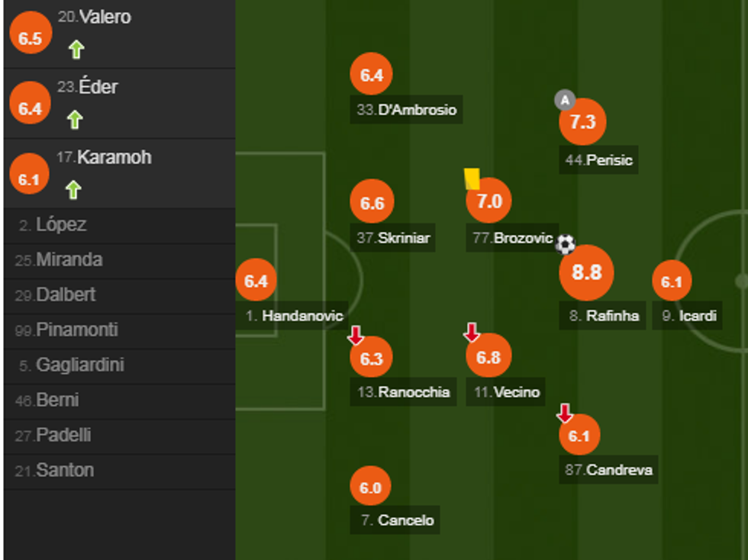Click Valero's 6.5 rating badge
748x560 pixels.
30,38
